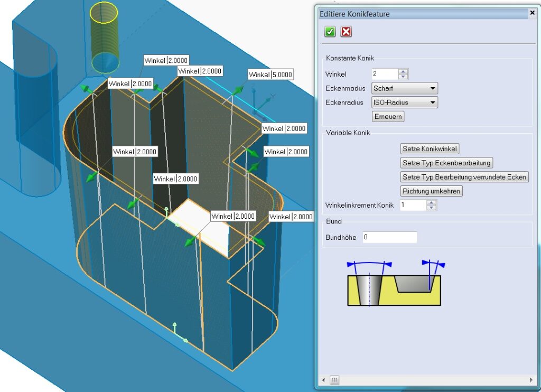Open the Eckenmodus dropdown showing Scharf
The height and width of the screenshot is (392, 541).
click(404, 88)
